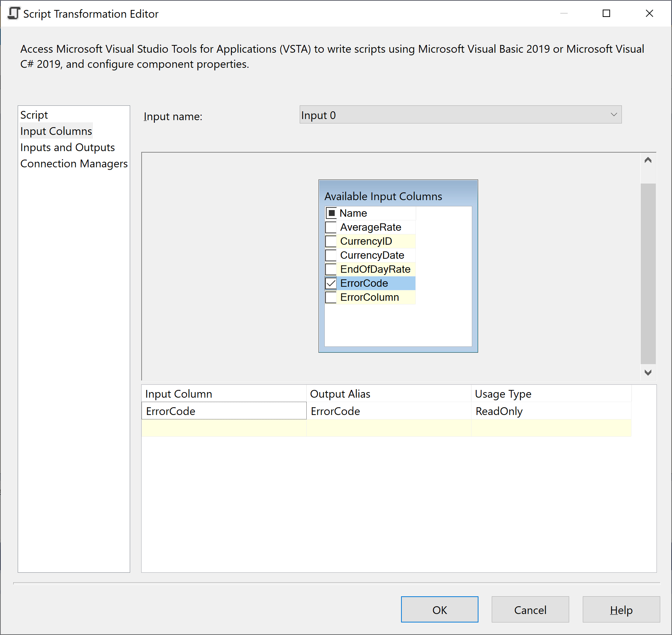Click the ReadOnly Usage Type cell
The image size is (672, 635).
point(551,411)
